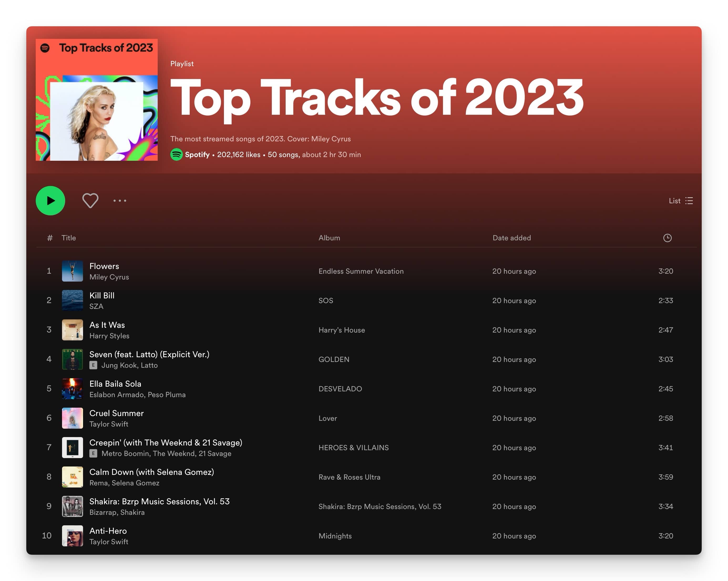
Task: Open the Endless Summer Vacation album
Action: [361, 271]
